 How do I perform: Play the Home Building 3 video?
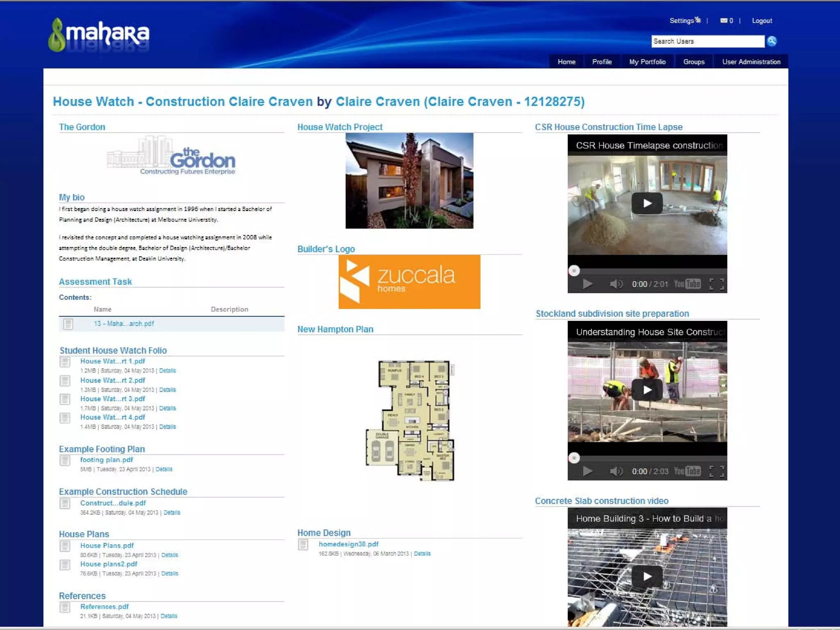647,576
